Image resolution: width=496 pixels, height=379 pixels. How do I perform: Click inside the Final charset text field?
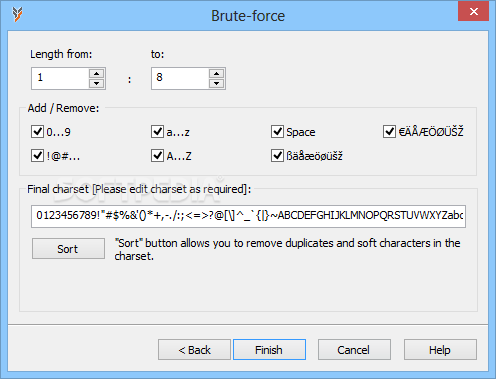click(248, 216)
